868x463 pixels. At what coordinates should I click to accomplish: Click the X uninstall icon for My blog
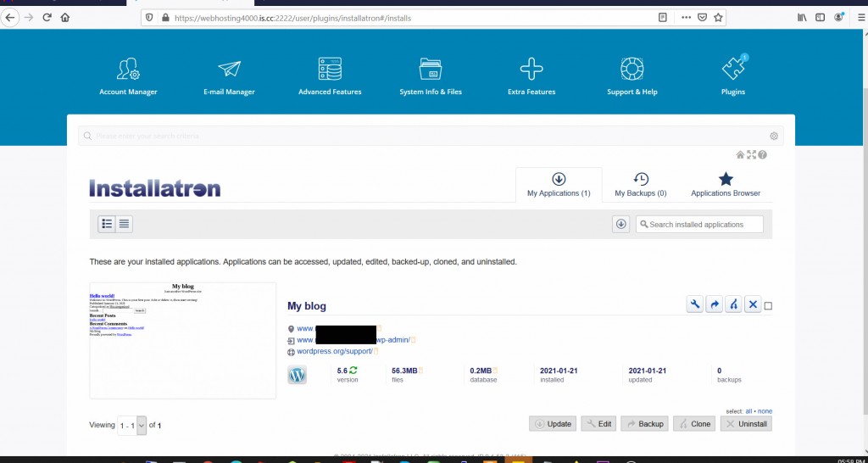click(753, 304)
